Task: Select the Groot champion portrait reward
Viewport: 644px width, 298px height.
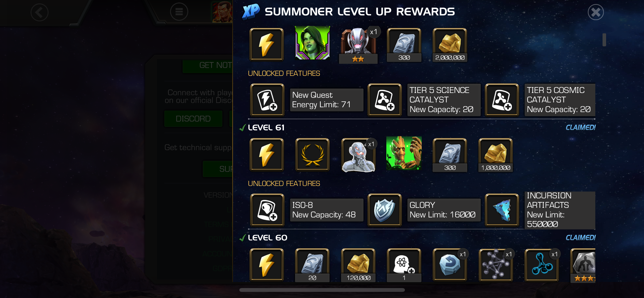Action: (404, 153)
